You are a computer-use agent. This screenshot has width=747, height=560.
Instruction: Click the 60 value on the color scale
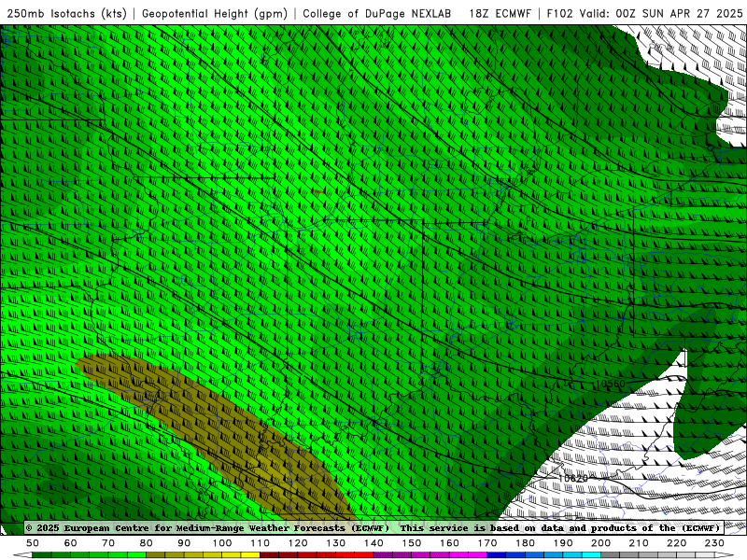pos(71,543)
